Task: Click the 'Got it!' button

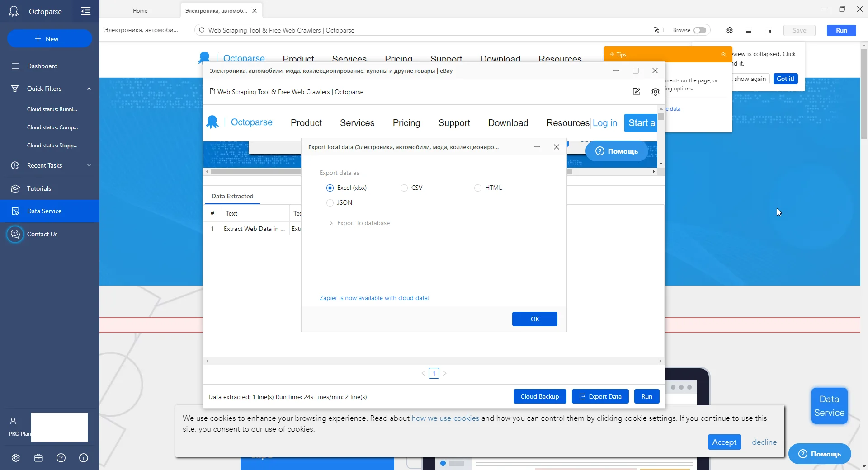Action: point(785,79)
